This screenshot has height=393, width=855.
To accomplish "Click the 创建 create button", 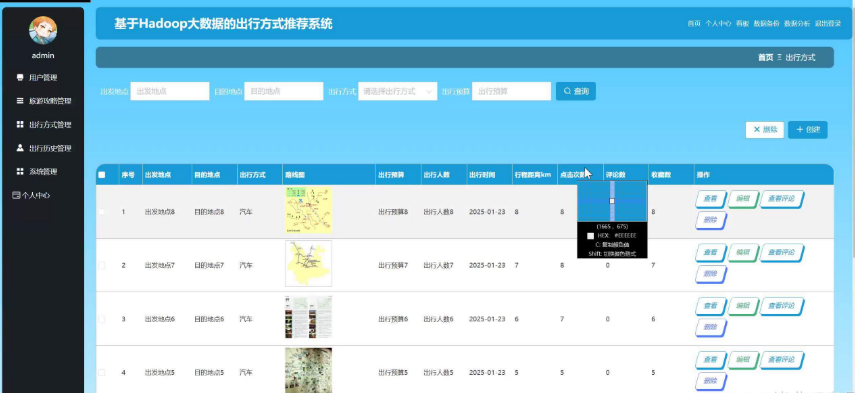I will point(808,130).
